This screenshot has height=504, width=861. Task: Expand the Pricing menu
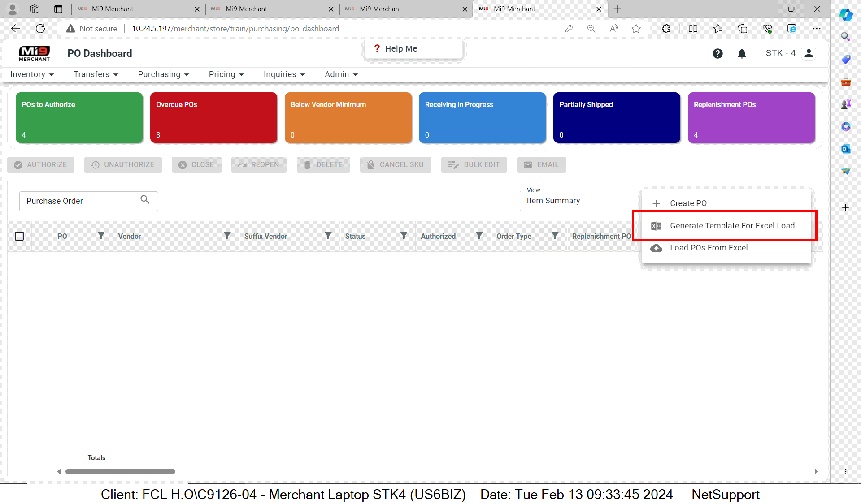tap(226, 74)
